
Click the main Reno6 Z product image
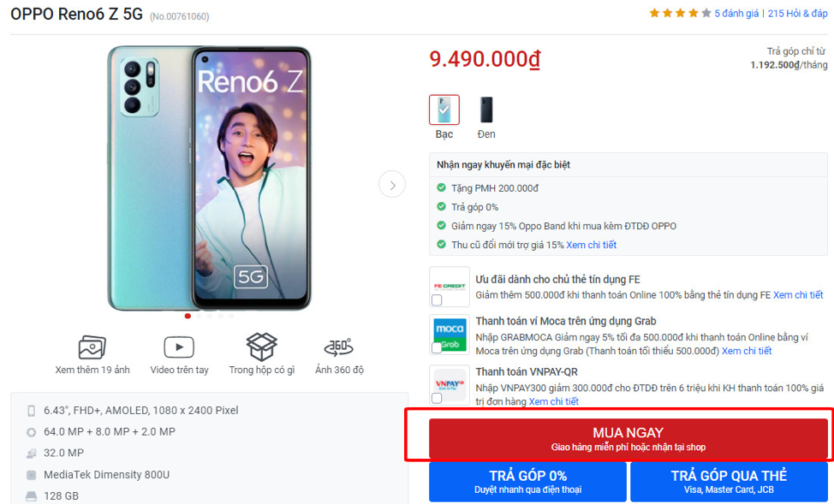click(x=209, y=178)
